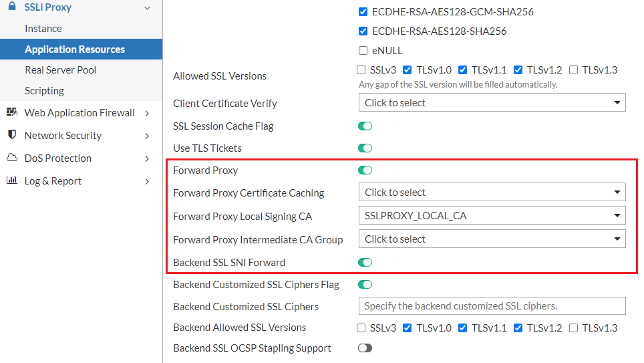Expand the Web Application Firewall submenu
This screenshot has height=363, width=644.
[x=147, y=113]
